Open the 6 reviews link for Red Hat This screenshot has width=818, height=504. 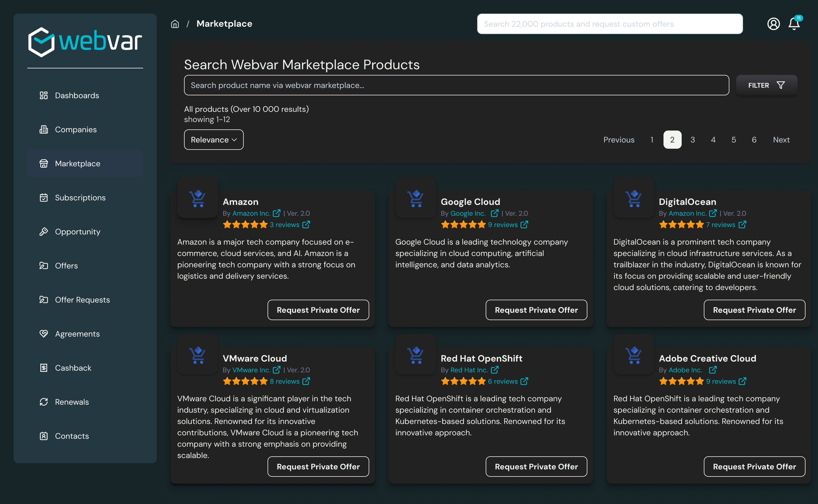pyautogui.click(x=503, y=381)
